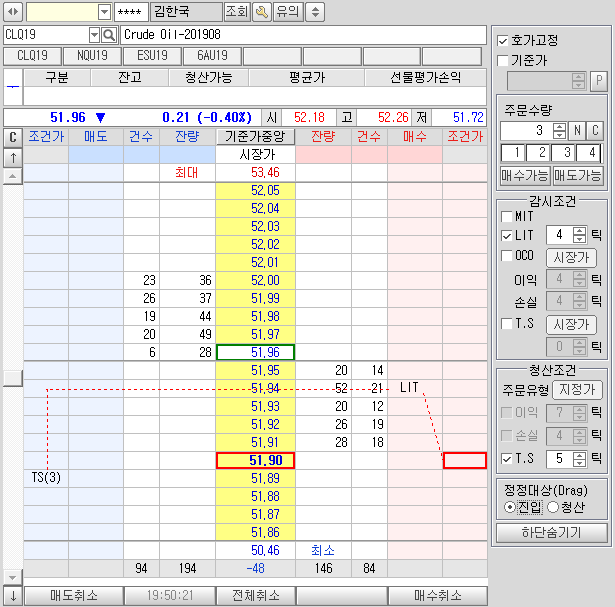This screenshot has width=615, height=607.
Task: Open the wrench settings icon
Action: [x=262, y=12]
